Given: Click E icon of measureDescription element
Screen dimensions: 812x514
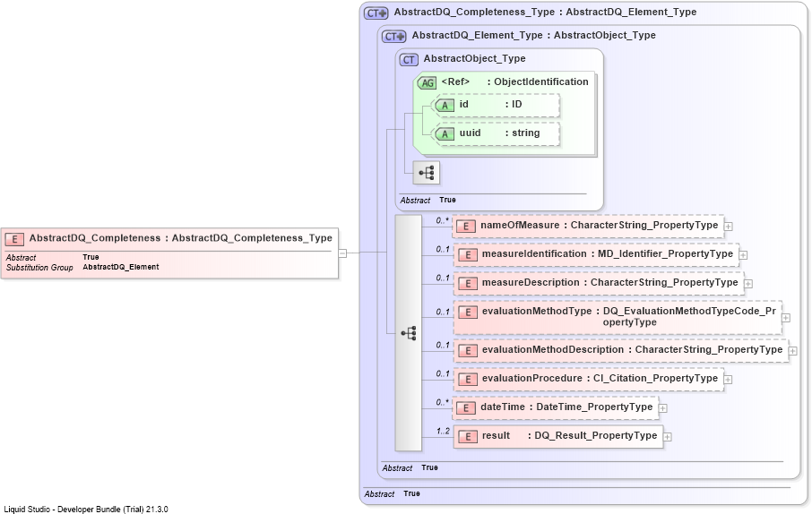Looking at the screenshot, I should point(468,283).
